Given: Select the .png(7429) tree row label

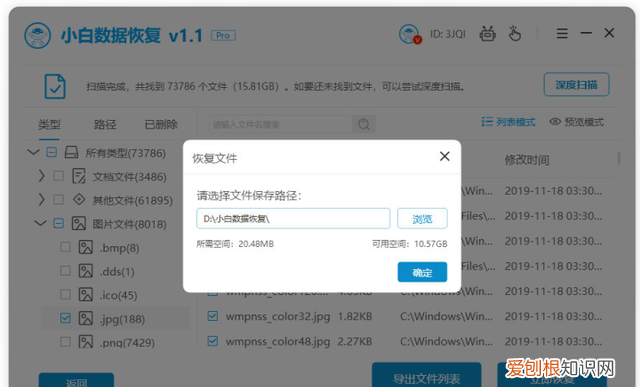Looking at the screenshot, I should 127,343.
